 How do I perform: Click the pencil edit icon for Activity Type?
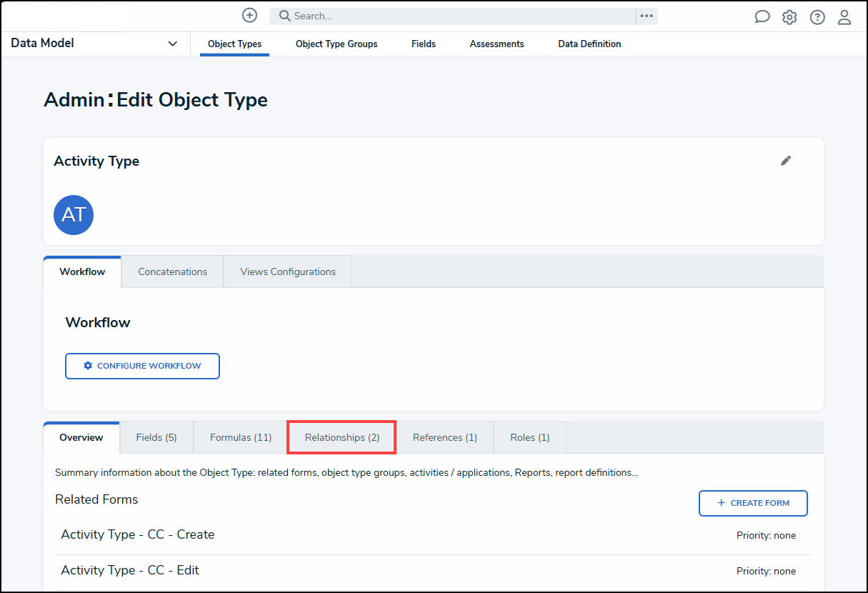click(786, 161)
